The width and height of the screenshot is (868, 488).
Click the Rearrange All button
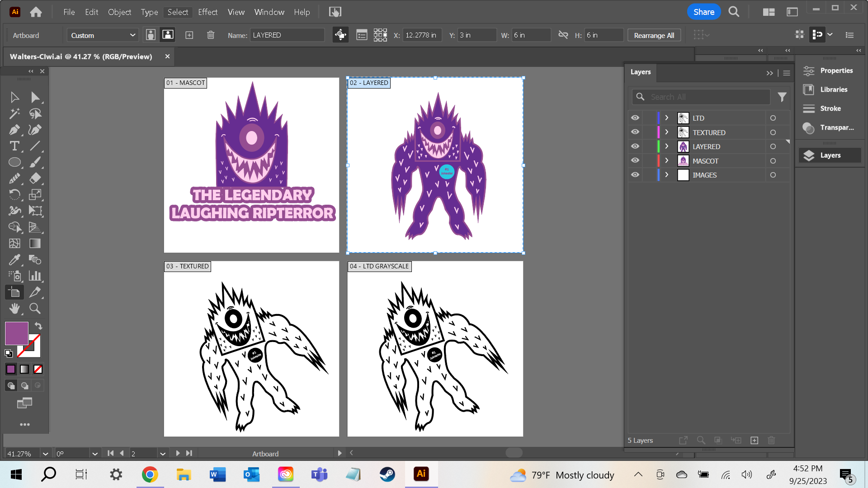[654, 35]
